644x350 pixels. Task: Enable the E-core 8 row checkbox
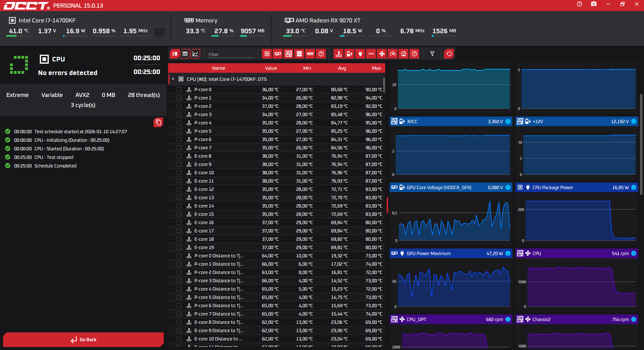[x=179, y=156]
